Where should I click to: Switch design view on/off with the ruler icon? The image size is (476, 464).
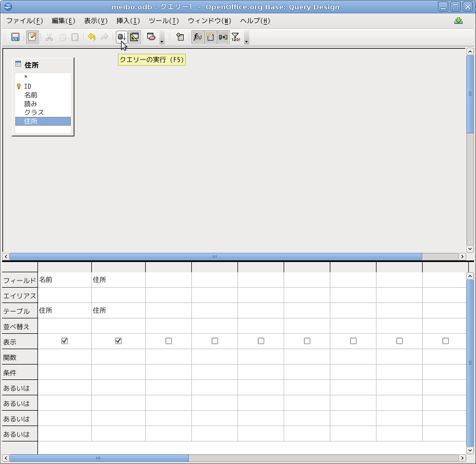(x=134, y=37)
